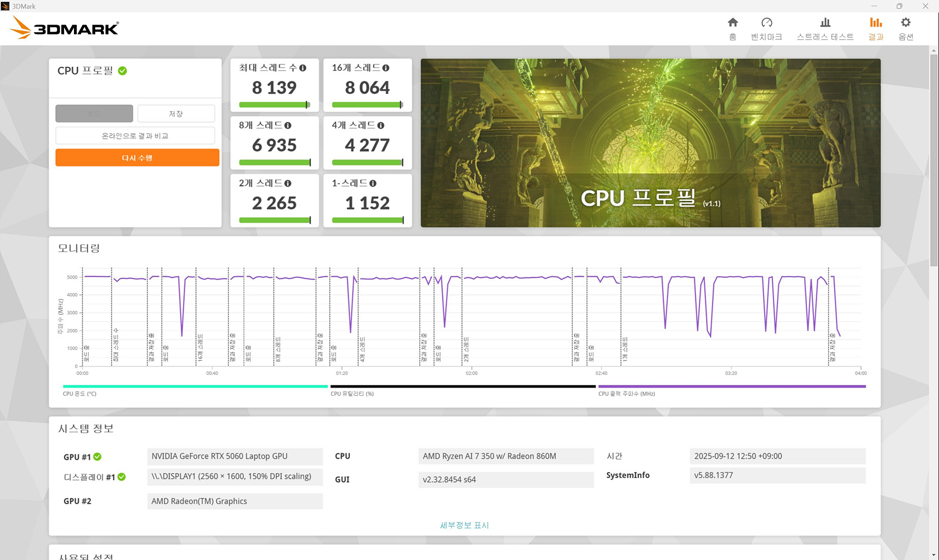Screen dimensions: 939x560
Task: Click the 8 threads info icon
Action: click(288, 125)
